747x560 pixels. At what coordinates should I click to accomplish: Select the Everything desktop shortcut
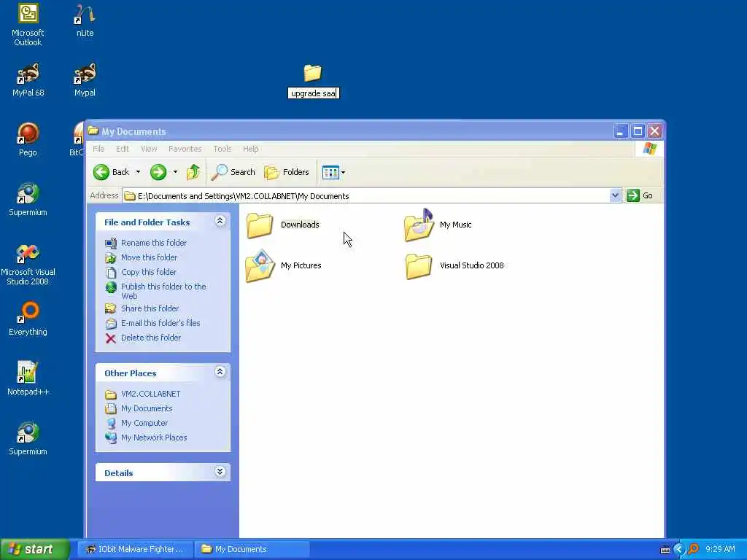tap(28, 319)
